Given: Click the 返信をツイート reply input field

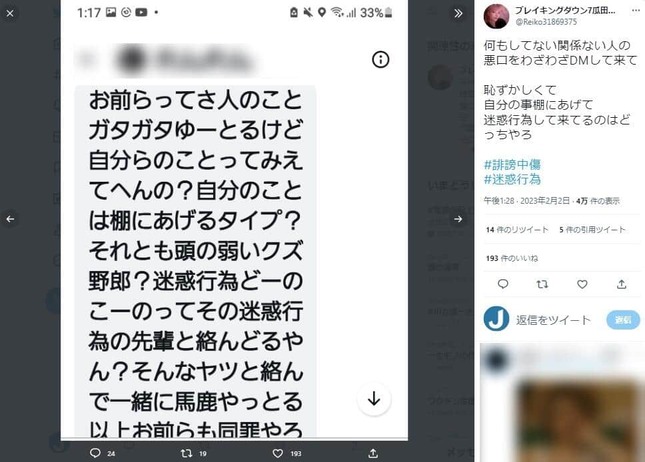Looking at the screenshot, I should pyautogui.click(x=553, y=320).
